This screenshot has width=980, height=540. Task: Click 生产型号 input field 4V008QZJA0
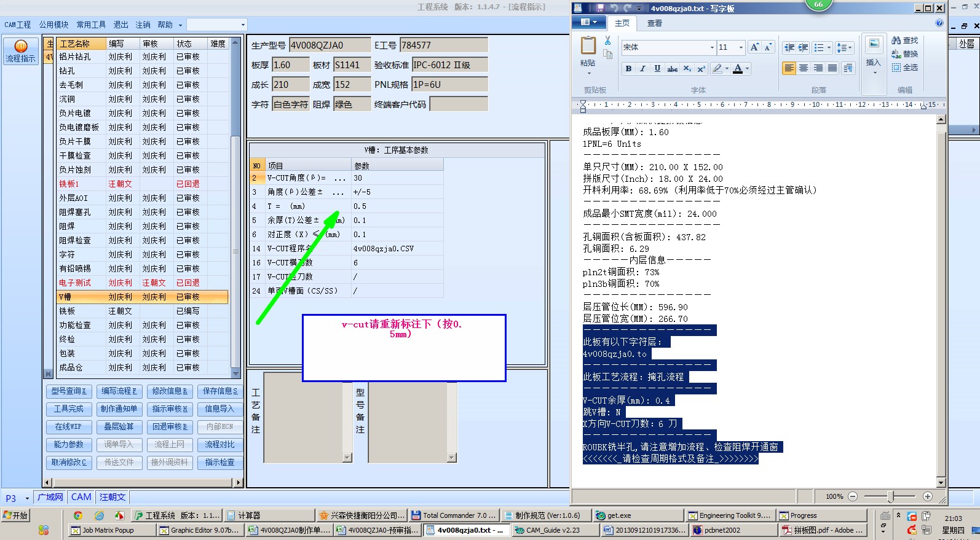click(330, 45)
